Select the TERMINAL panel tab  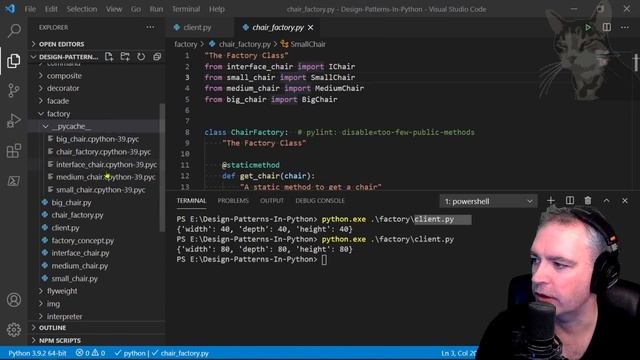coord(191,200)
